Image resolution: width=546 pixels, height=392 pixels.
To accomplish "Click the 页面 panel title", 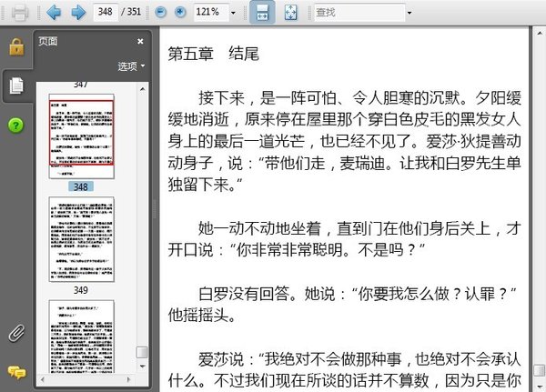I will tap(47, 41).
